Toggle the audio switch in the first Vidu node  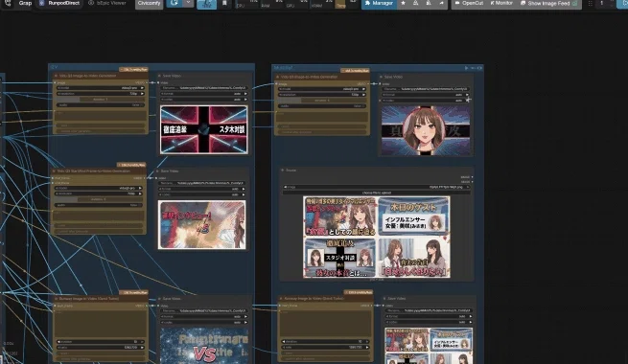(x=100, y=104)
